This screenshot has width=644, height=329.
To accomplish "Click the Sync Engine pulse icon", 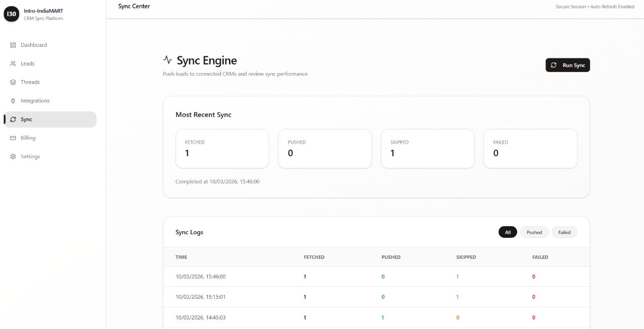I will pos(168,60).
